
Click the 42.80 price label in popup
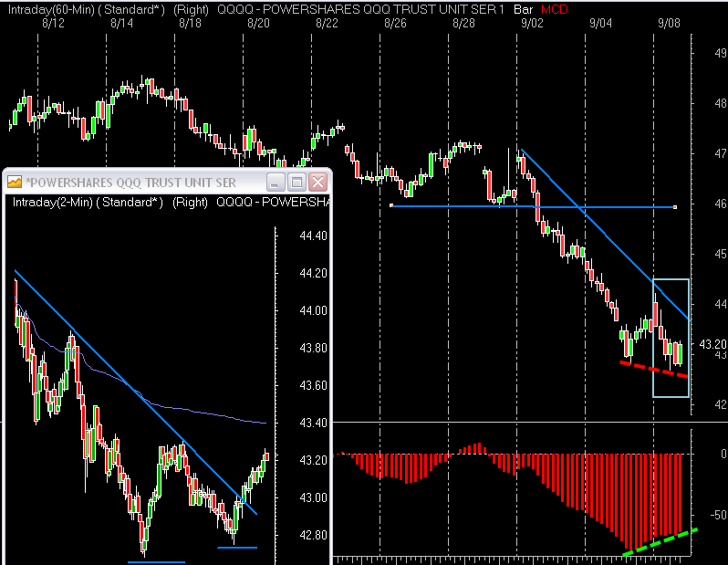pos(314,535)
